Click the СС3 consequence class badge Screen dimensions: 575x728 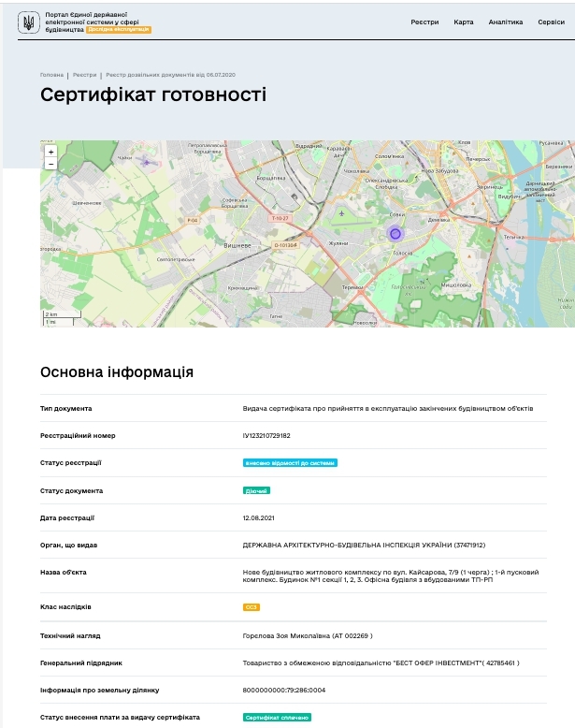coord(252,607)
